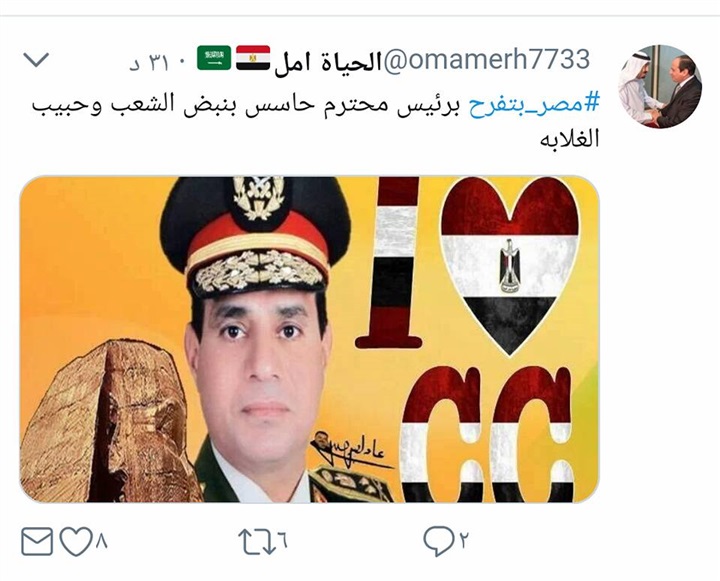
Task: Click the envelope direct message icon
Action: [37, 542]
